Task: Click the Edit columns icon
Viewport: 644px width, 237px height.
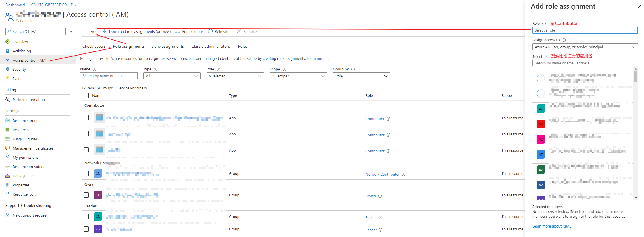Action: pos(178,31)
